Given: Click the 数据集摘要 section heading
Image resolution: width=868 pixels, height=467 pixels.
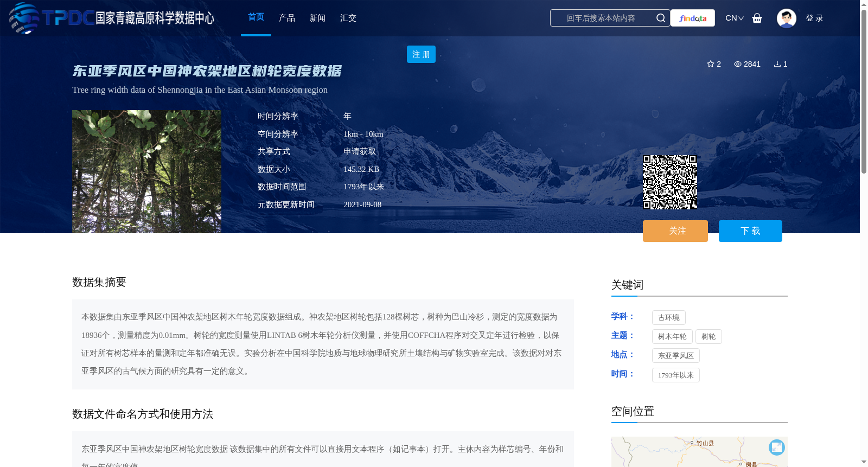Looking at the screenshot, I should tap(99, 282).
